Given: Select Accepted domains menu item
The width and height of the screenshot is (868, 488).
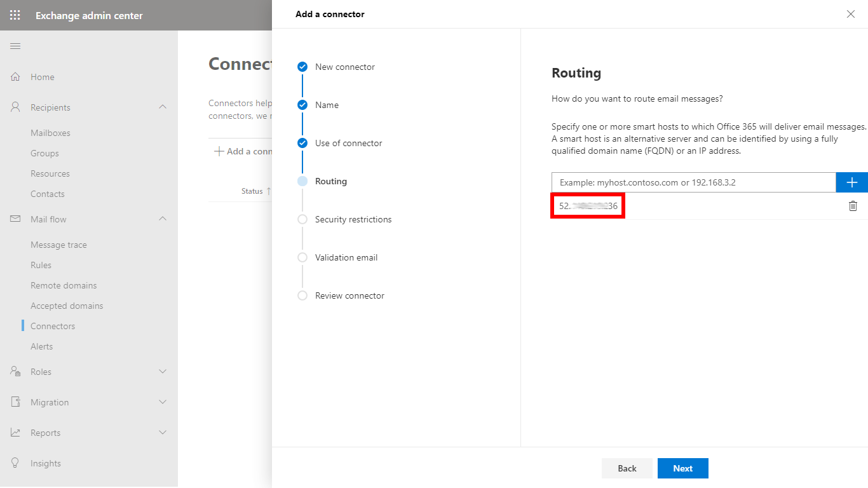Looking at the screenshot, I should pyautogui.click(x=67, y=306).
